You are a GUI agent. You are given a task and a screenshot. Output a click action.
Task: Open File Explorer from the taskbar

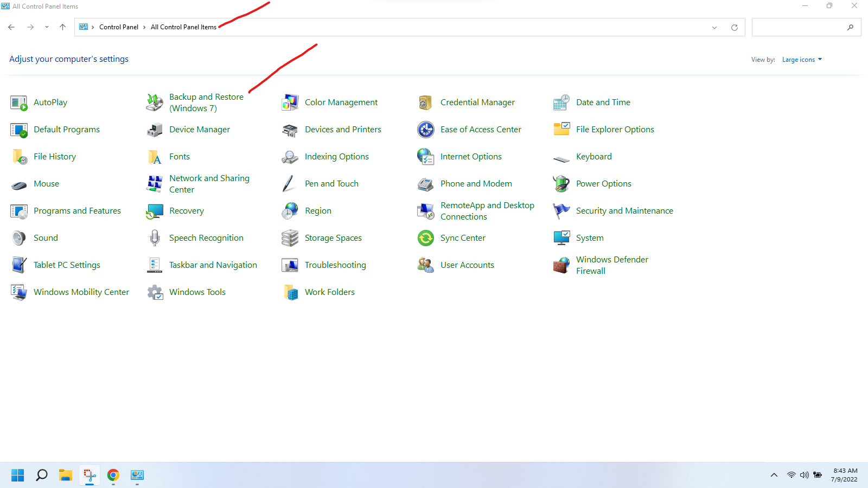pos(66,476)
